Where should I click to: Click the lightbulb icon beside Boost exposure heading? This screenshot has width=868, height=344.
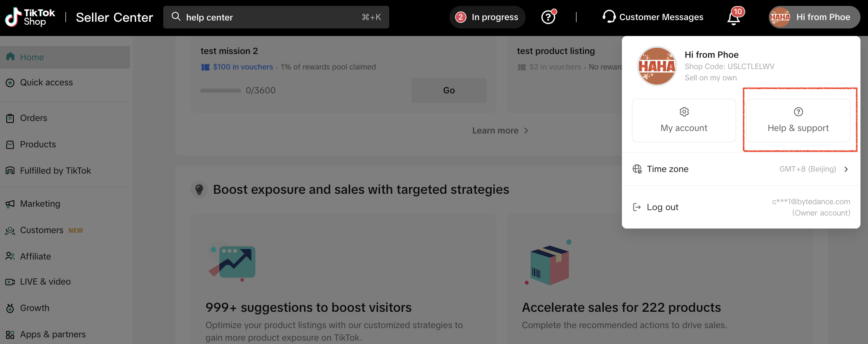pyautogui.click(x=199, y=190)
